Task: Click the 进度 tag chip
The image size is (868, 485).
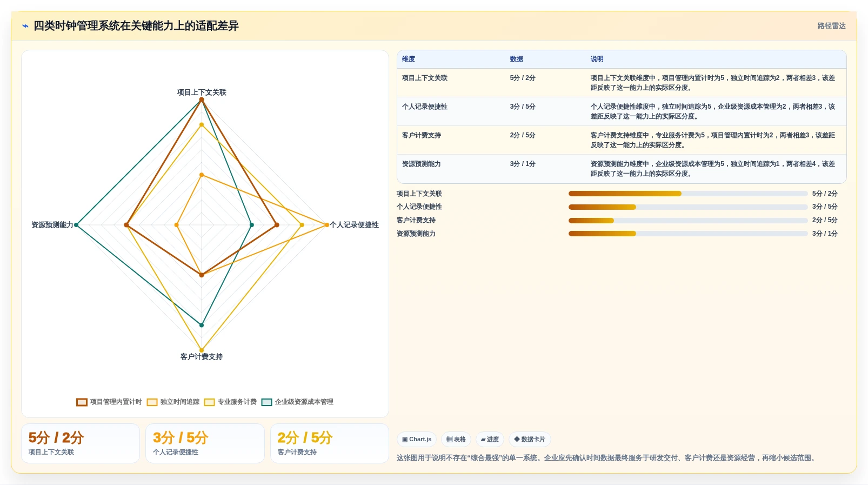Action: pyautogui.click(x=490, y=440)
